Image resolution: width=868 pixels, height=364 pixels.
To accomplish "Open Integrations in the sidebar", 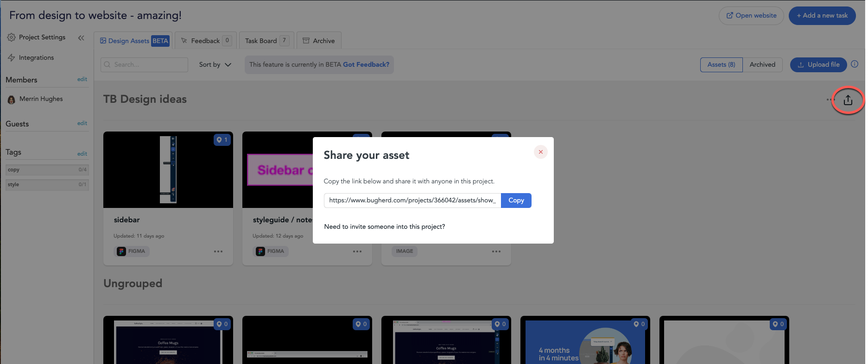I will coord(31,57).
